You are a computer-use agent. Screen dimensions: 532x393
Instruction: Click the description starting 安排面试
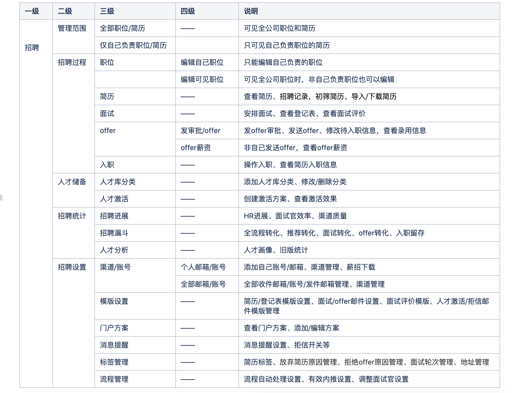305,114
